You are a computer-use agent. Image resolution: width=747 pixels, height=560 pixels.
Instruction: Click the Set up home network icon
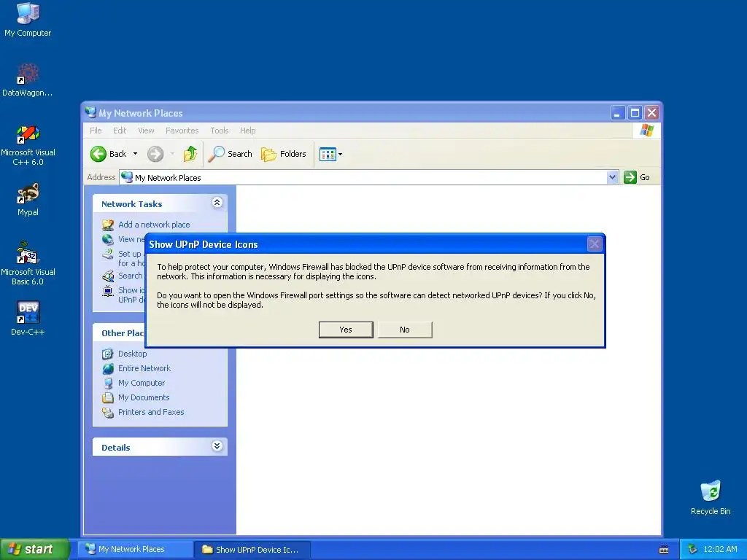click(108, 254)
